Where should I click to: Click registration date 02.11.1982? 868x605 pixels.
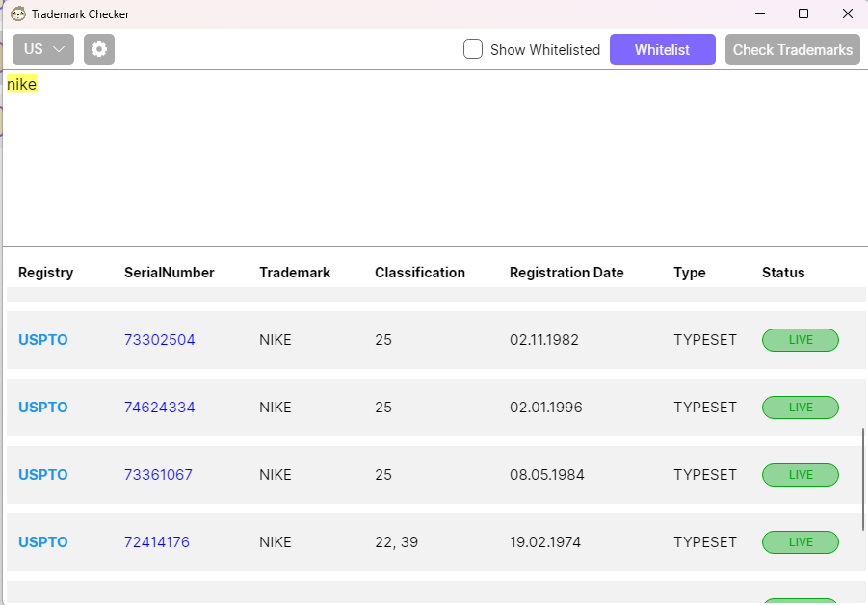coord(544,340)
